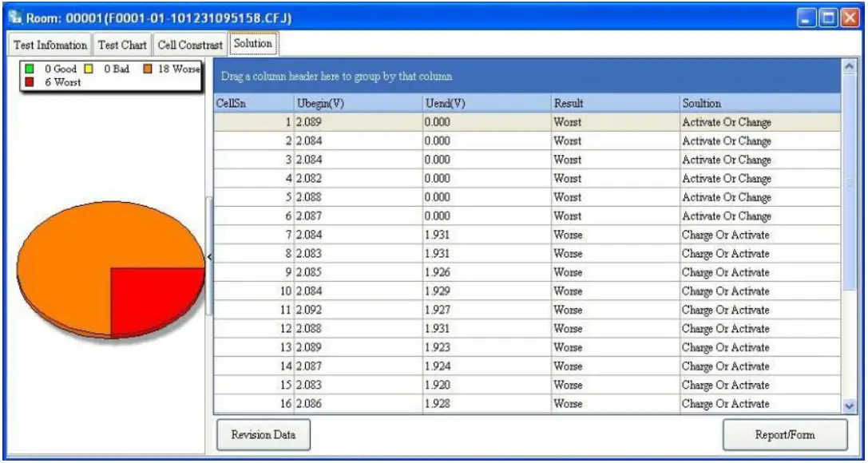The height and width of the screenshot is (463, 868).
Task: Click CellSn number 14
Action: click(286, 366)
